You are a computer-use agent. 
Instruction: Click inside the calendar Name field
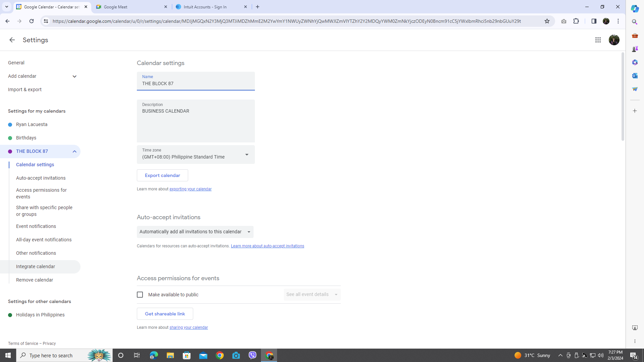click(x=196, y=83)
